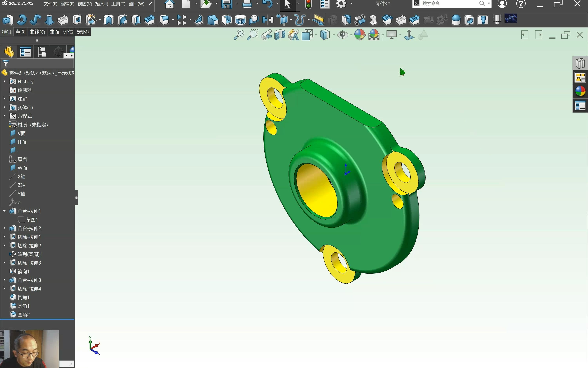Image resolution: width=588 pixels, height=368 pixels.
Task: Expand the 实体(1) tree node
Action: [4, 107]
